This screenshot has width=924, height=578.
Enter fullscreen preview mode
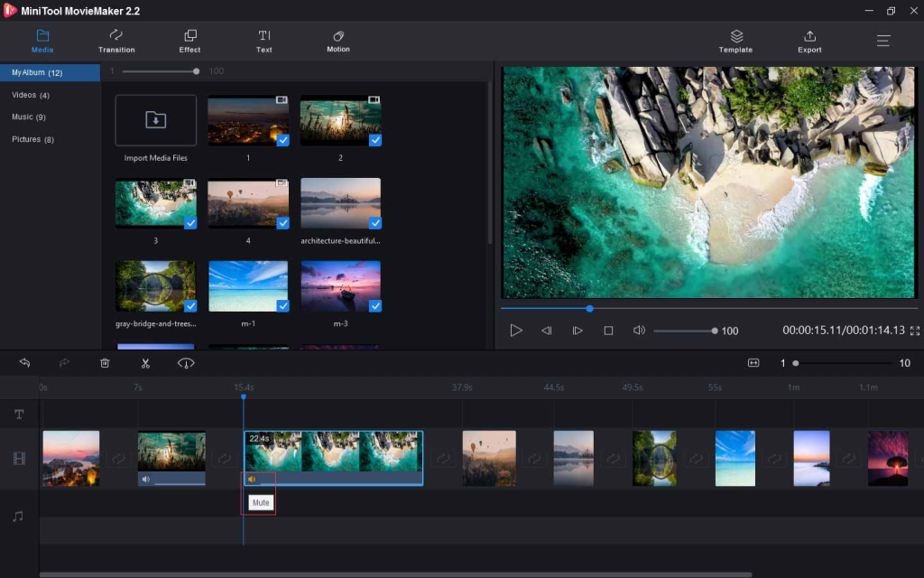tap(914, 331)
